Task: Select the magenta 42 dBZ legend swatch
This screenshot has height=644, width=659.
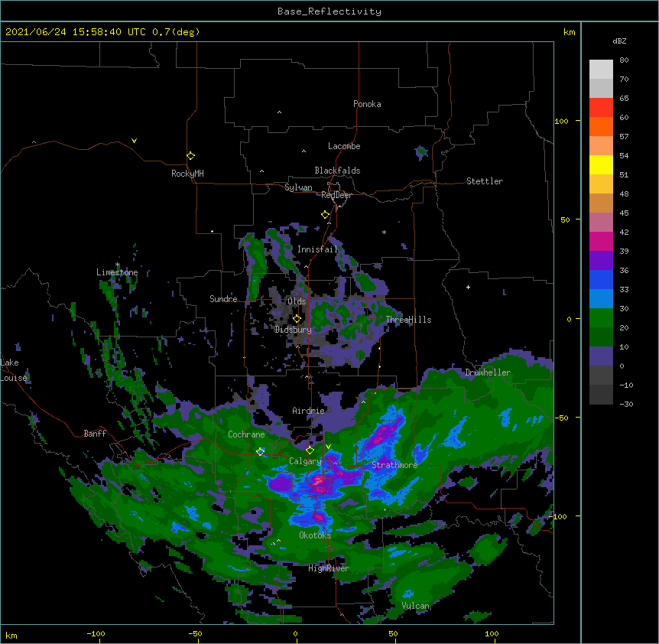Action: pyautogui.click(x=601, y=241)
